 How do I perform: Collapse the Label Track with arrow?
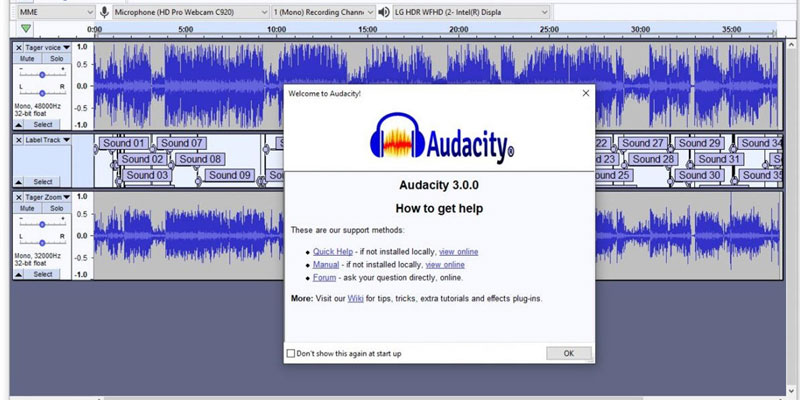(x=18, y=182)
